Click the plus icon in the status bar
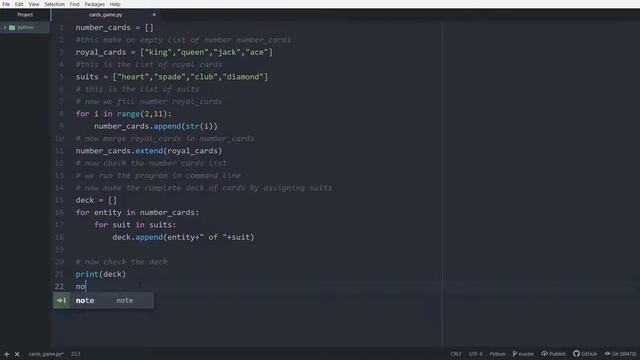 click(x=7, y=354)
